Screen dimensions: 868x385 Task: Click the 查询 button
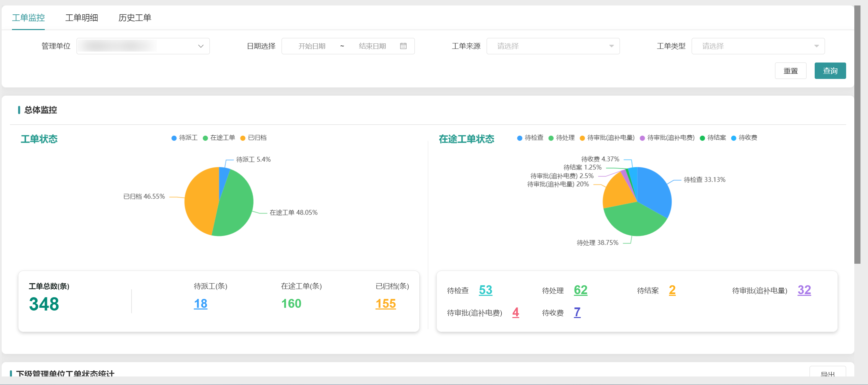coord(830,71)
